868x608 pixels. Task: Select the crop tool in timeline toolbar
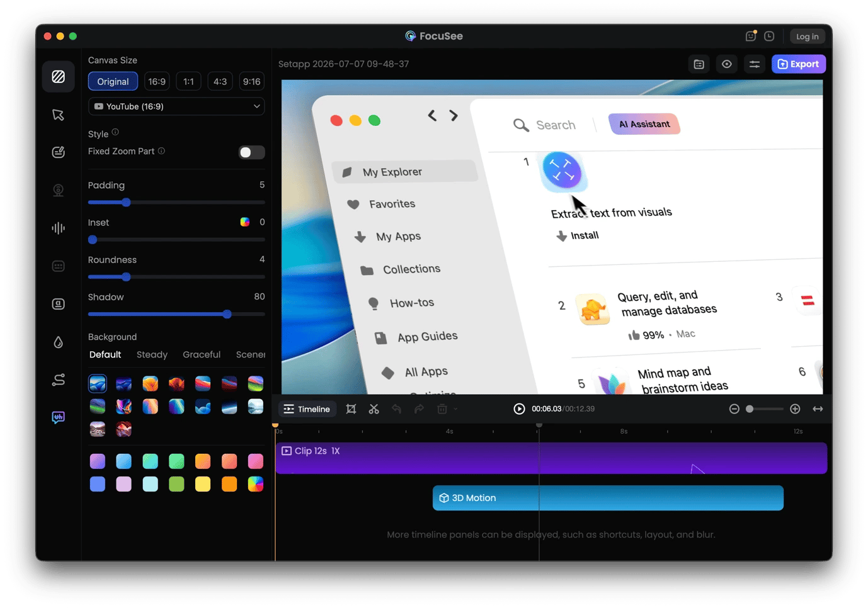click(x=351, y=409)
